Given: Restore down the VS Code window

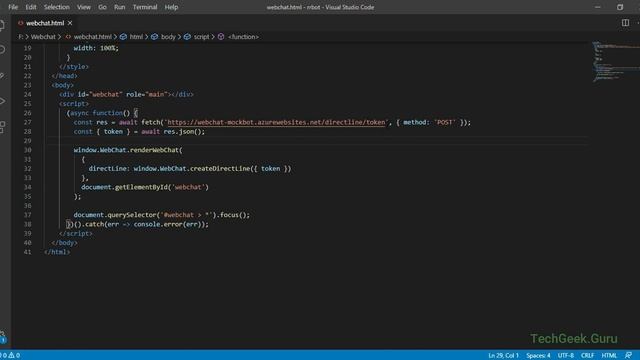Looking at the screenshot, I should 620,7.
